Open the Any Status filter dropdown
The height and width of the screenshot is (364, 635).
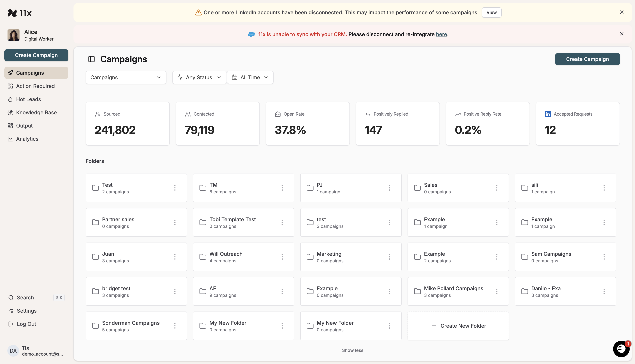pyautogui.click(x=199, y=77)
